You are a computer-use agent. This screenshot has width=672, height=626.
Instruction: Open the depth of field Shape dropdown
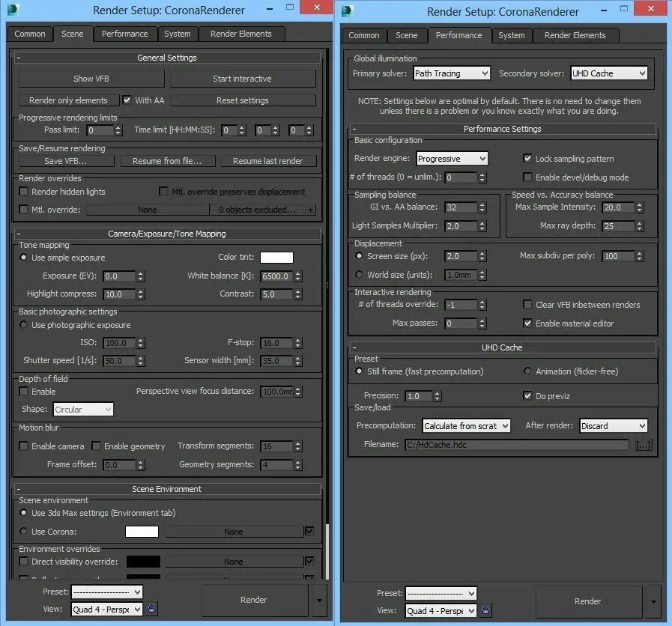83,409
